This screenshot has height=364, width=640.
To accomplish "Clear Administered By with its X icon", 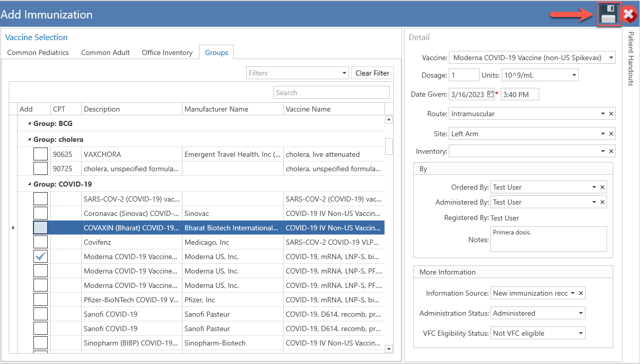I will click(602, 202).
